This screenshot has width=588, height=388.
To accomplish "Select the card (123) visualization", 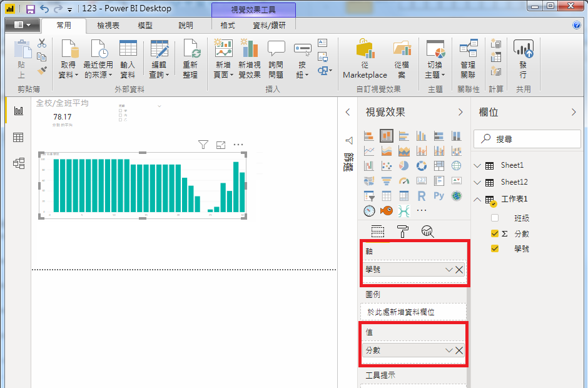I will tap(422, 181).
